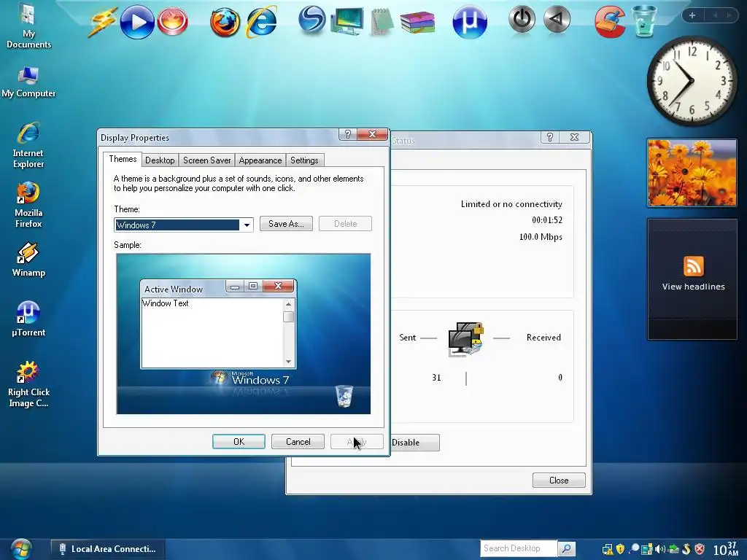This screenshot has width=747, height=560.
Task: Open the Mozilla Firefox desktop shortcut
Action: (28, 205)
